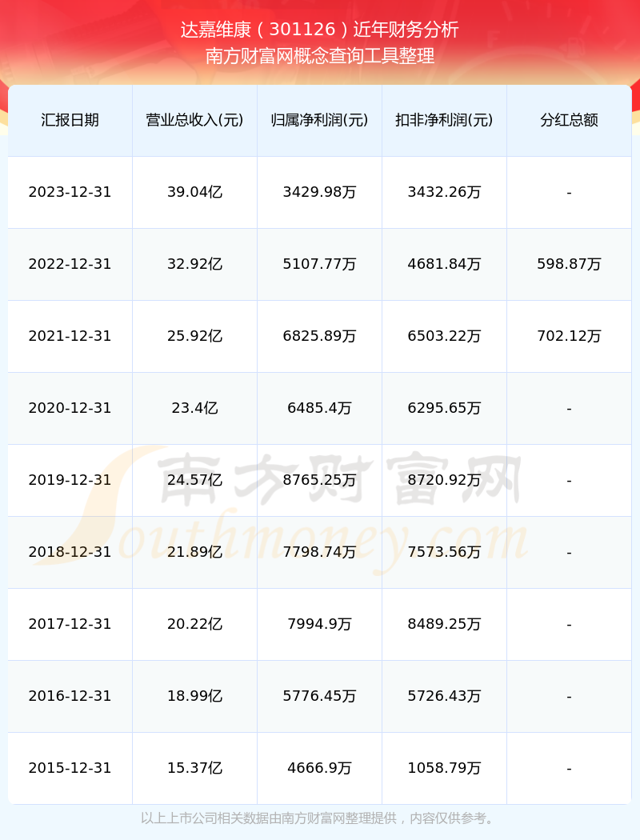
Task: Select the 分红总额 column header
Action: [x=570, y=120]
